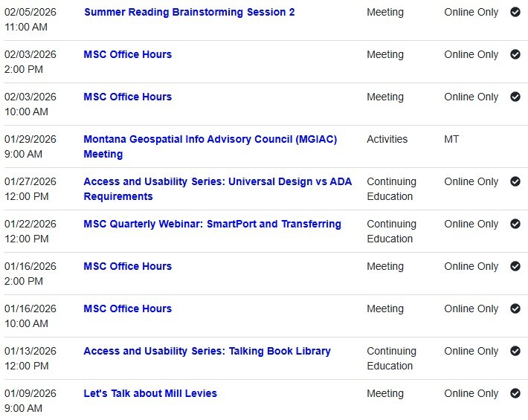Viewport: 528px width, 420px height.
Task: Open MSC Office Hours on 01/16 at 2:00 PM
Action: pos(127,266)
